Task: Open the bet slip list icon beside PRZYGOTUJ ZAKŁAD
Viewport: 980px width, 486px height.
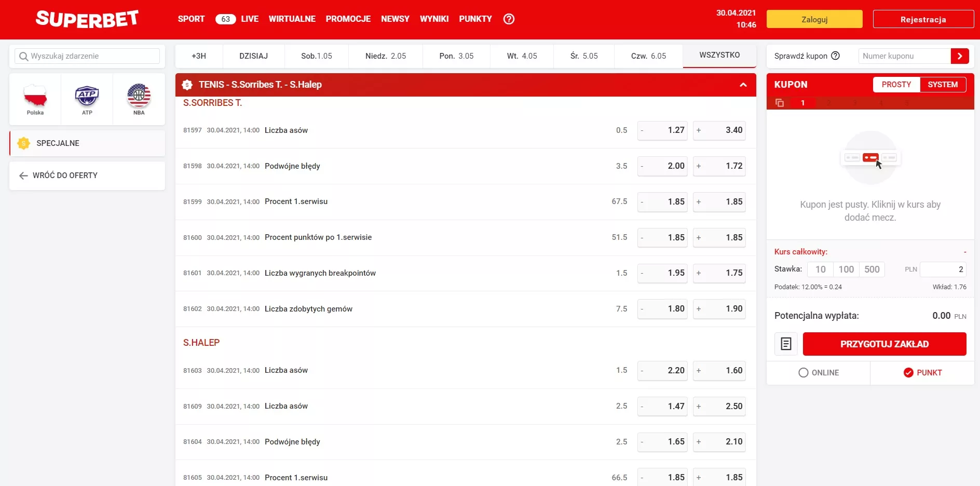Action: point(786,344)
